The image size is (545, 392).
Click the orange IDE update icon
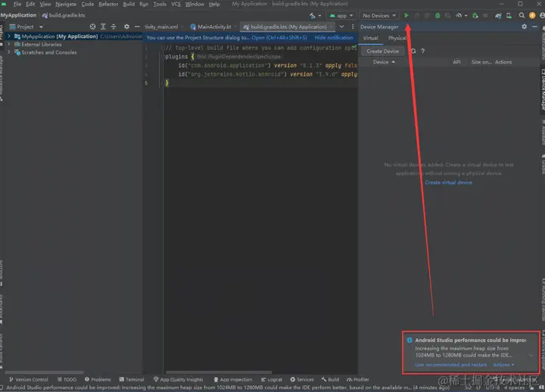532,16
